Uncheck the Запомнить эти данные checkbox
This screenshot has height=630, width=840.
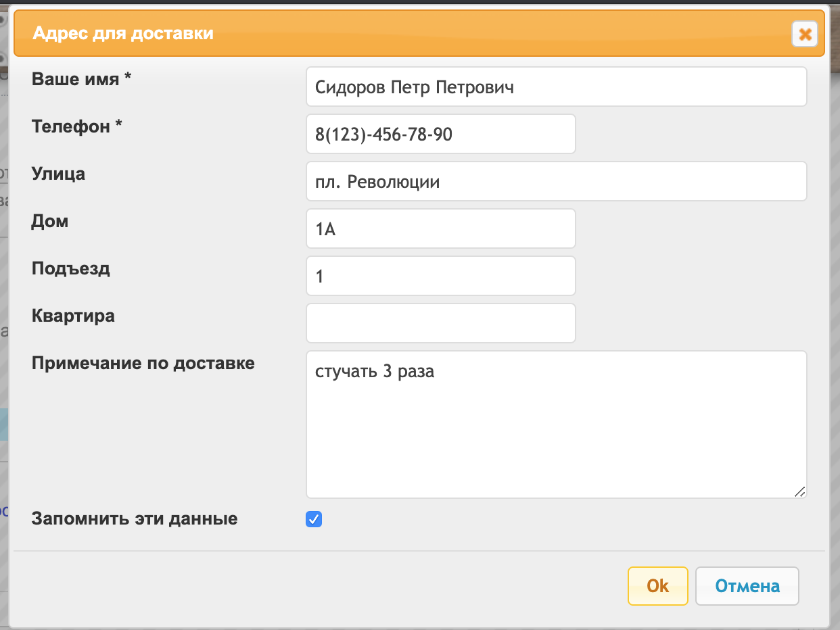[314, 519]
